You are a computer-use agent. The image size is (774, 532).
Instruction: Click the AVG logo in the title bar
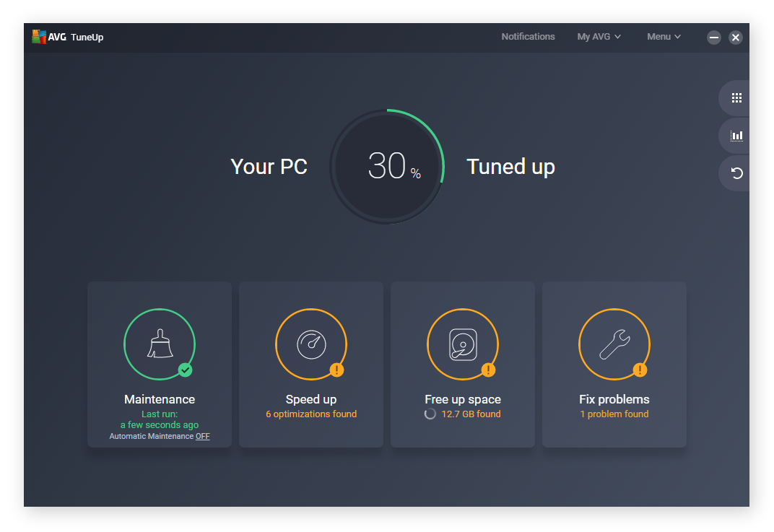click(x=38, y=37)
